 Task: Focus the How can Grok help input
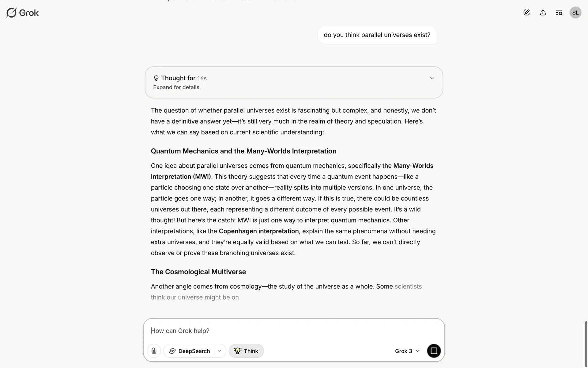[276, 331]
